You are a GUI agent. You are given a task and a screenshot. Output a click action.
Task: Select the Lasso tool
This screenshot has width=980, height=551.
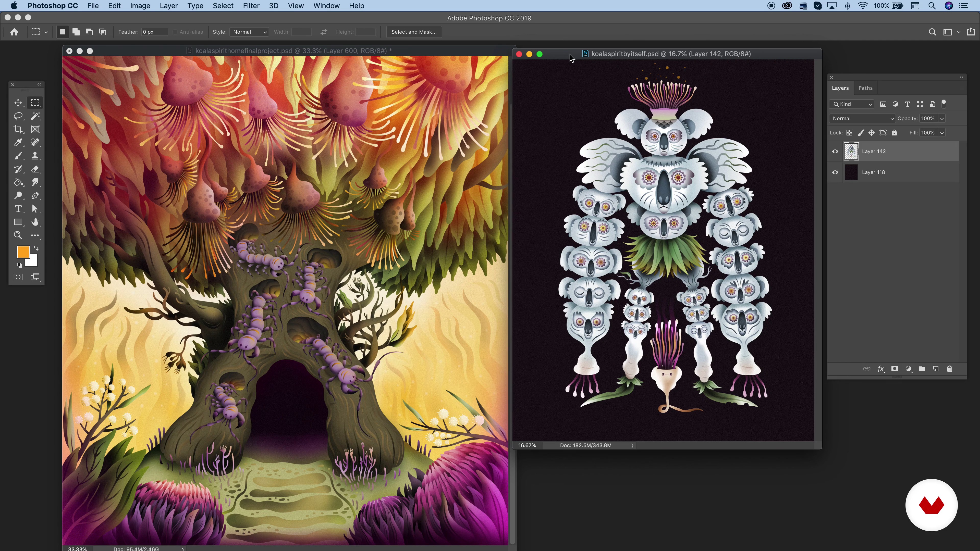18,116
